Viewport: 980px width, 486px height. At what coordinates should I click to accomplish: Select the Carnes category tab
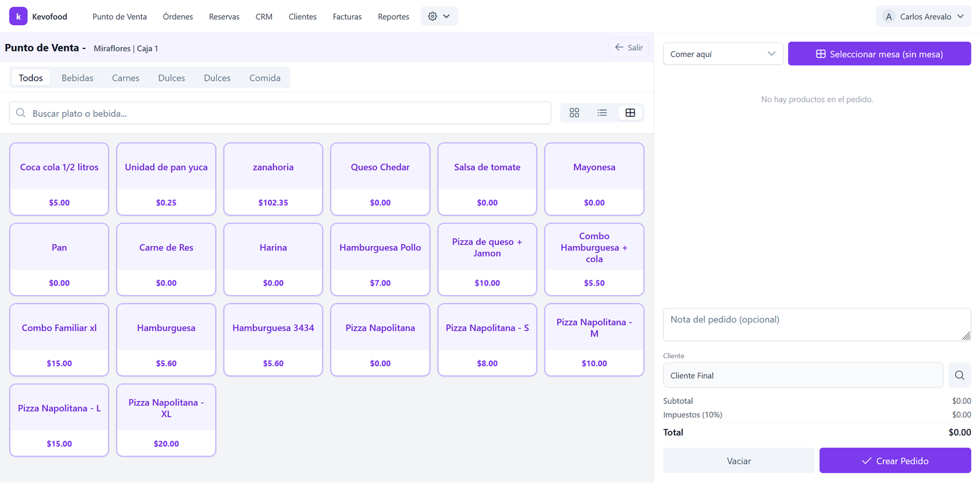(x=126, y=78)
